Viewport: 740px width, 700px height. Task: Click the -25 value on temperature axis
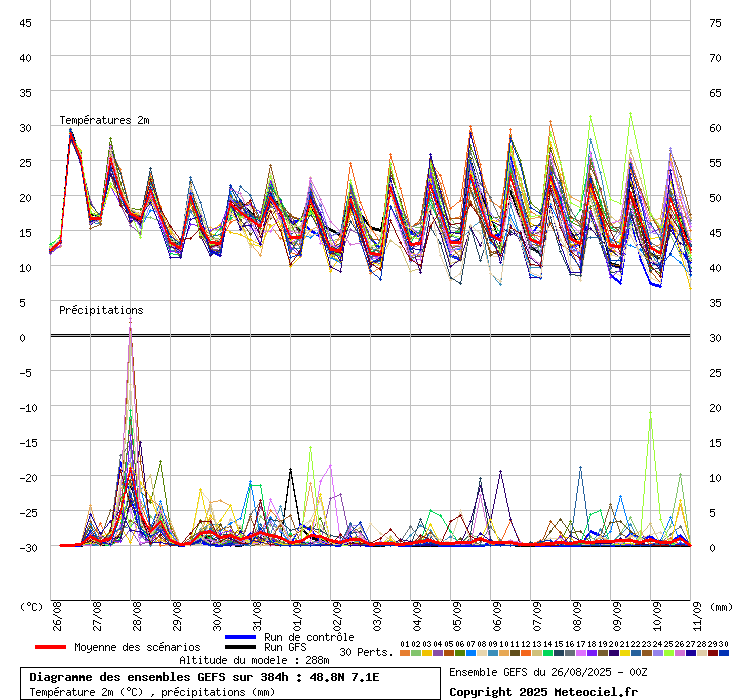[28, 513]
